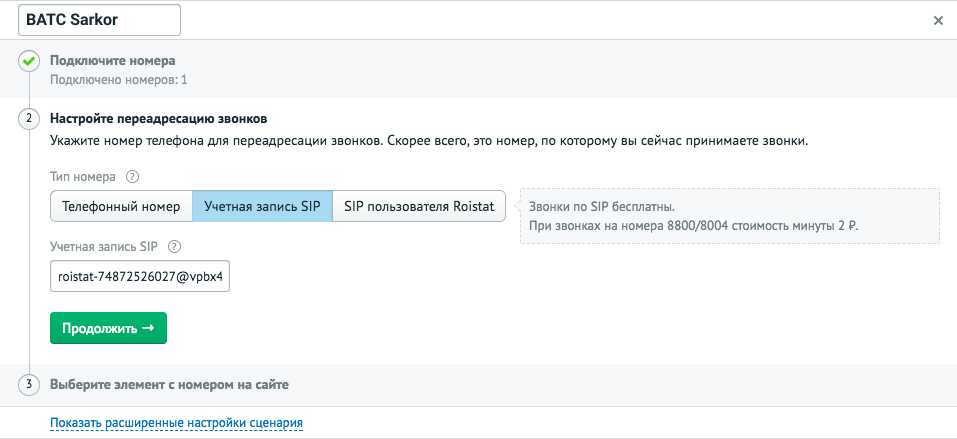The height and width of the screenshot is (439, 957).
Task: Focus the SIP account input field
Action: click(x=140, y=277)
